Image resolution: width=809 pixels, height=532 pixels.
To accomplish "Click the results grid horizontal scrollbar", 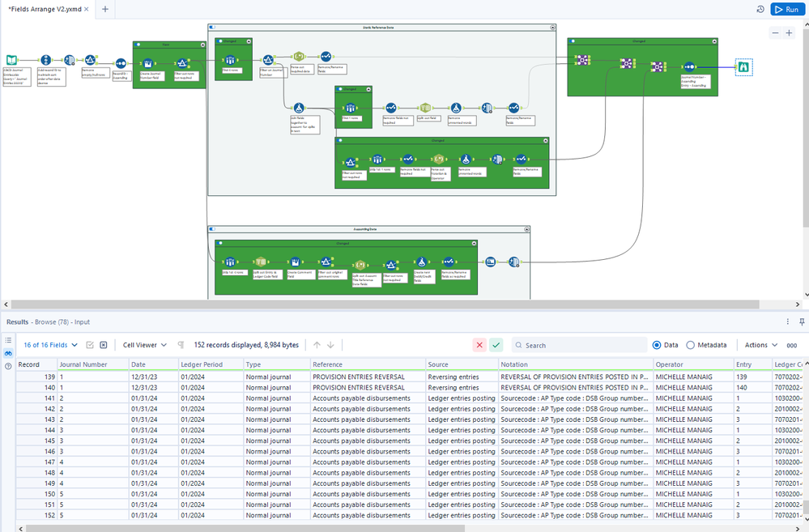I will [x=245, y=529].
